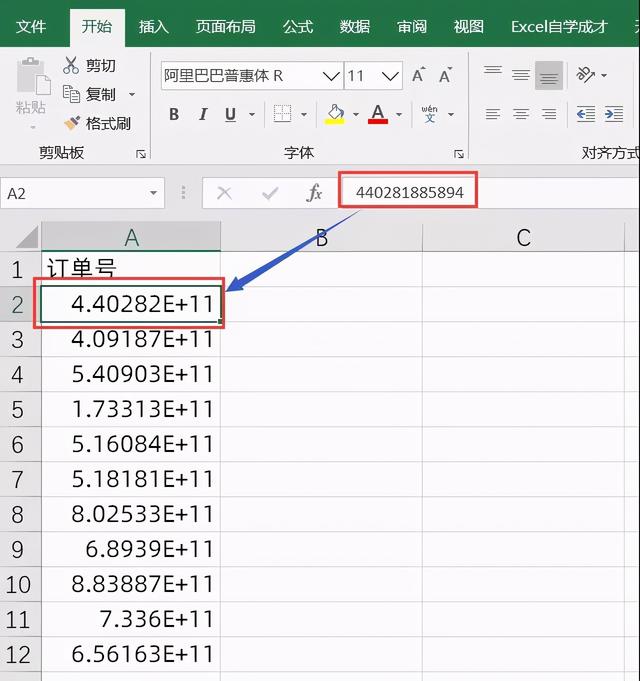Open the Copy options dropdown arrow
640x681 pixels.
click(132, 94)
